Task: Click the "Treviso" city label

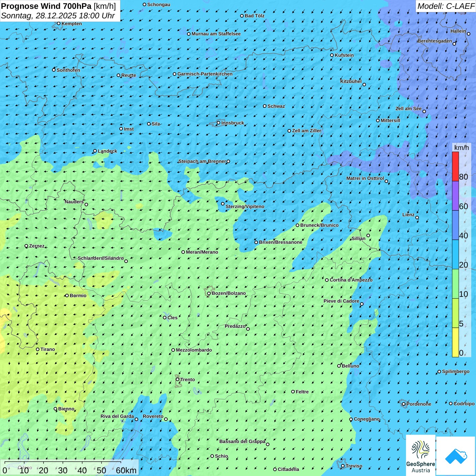Action: 354,466
